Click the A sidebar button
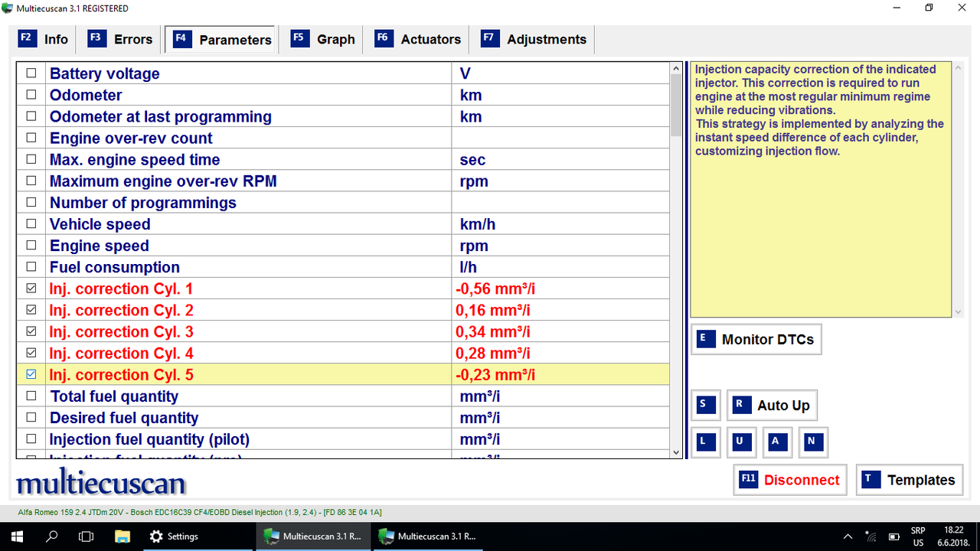This screenshot has height=551, width=980. coord(777,442)
